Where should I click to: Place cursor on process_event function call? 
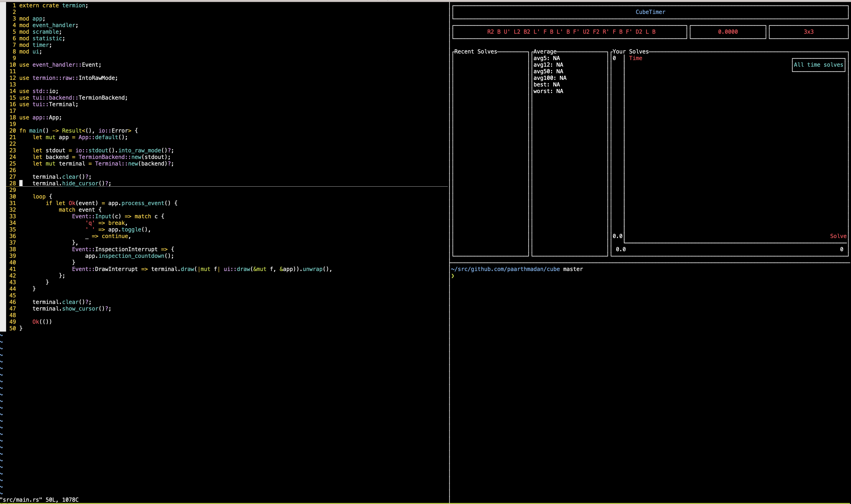[x=143, y=203]
